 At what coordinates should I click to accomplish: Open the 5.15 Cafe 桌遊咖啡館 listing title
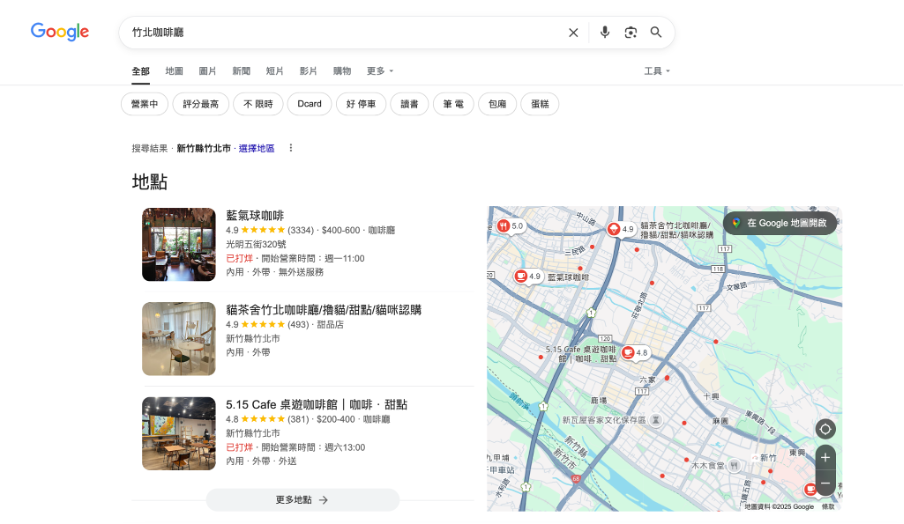coord(317,405)
